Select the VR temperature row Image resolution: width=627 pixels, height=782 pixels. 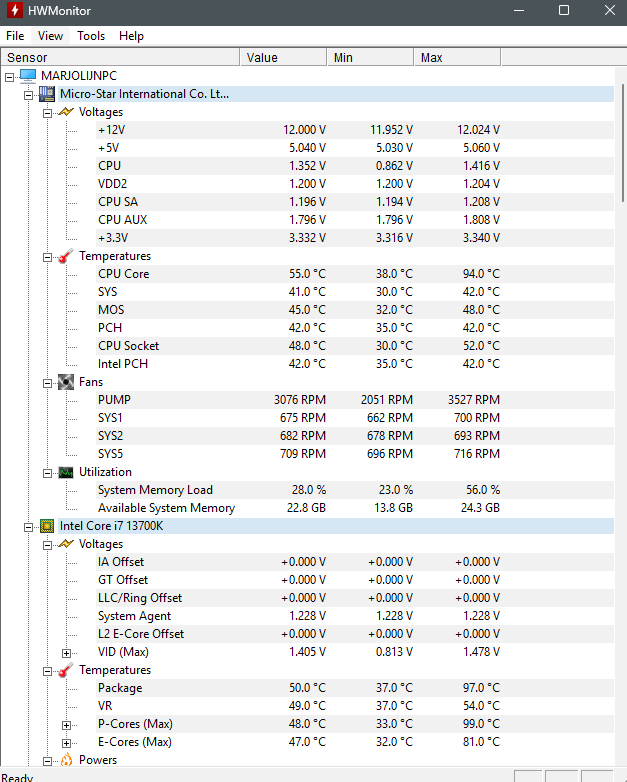click(355, 706)
